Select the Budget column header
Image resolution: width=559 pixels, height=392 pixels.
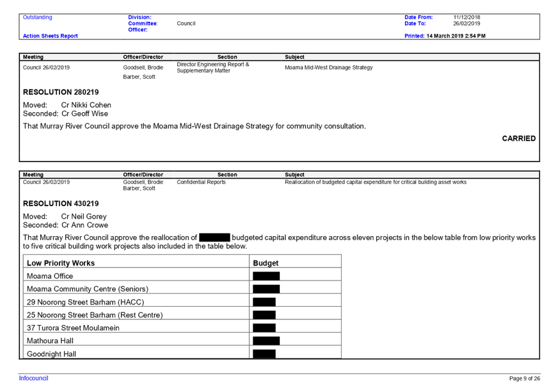coord(265,263)
